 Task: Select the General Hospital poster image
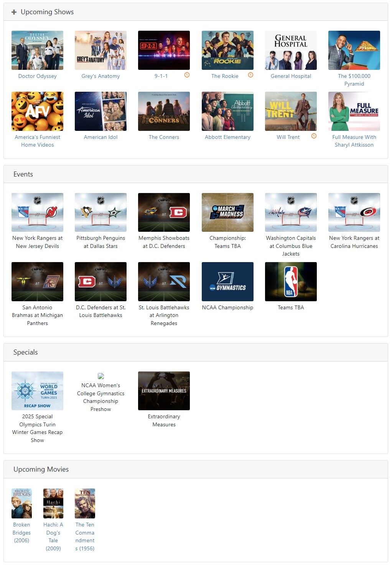[291, 50]
